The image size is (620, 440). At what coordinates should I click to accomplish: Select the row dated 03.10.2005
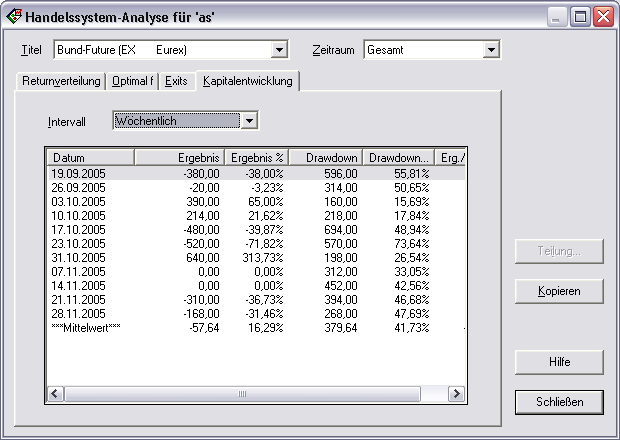coord(256,202)
